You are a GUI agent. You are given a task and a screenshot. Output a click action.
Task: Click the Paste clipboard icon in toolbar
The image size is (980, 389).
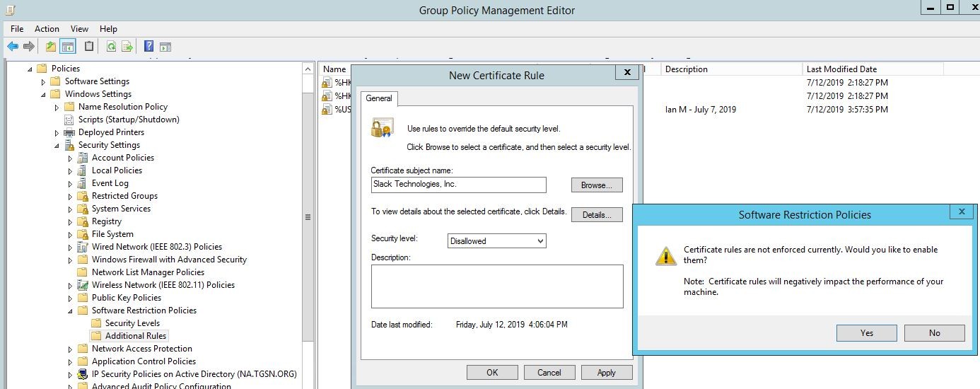tap(89, 47)
